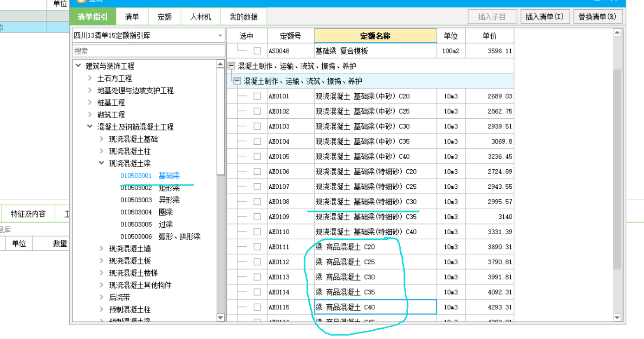Collapse the highlighted 混凝土制作 subgroup

[237, 81]
